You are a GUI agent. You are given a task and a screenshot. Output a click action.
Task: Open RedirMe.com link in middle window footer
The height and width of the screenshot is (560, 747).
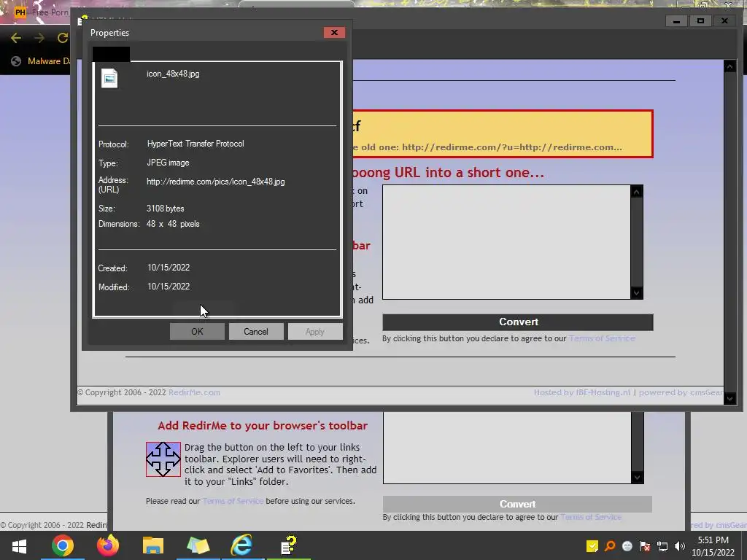pos(194,392)
